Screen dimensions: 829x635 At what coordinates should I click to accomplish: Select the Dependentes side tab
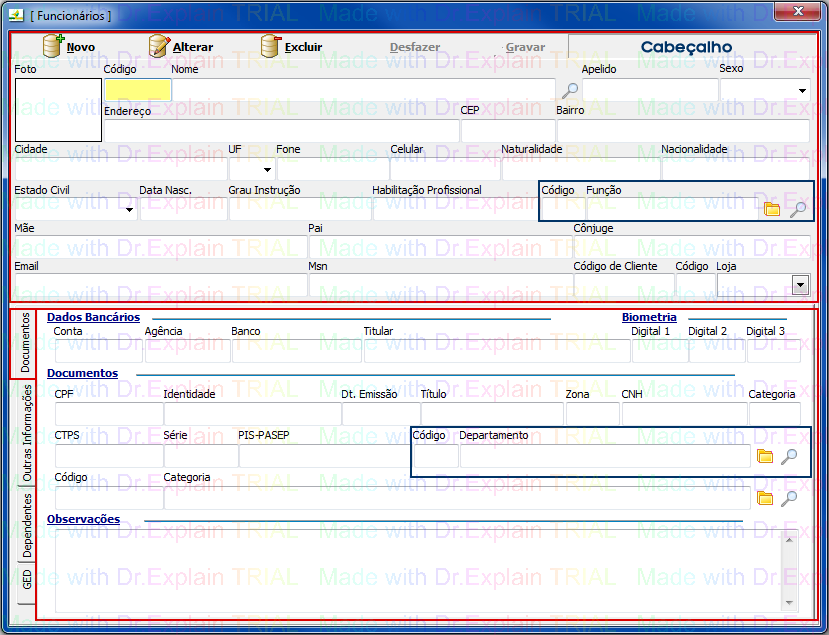(x=27, y=525)
